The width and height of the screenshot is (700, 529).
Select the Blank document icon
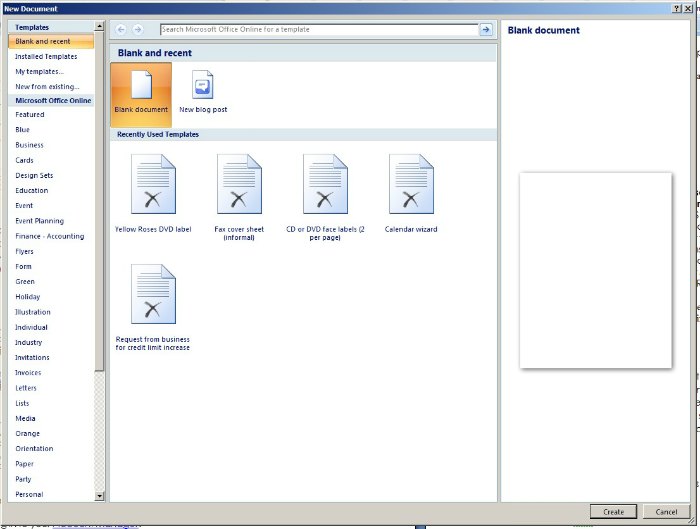[x=141, y=94]
